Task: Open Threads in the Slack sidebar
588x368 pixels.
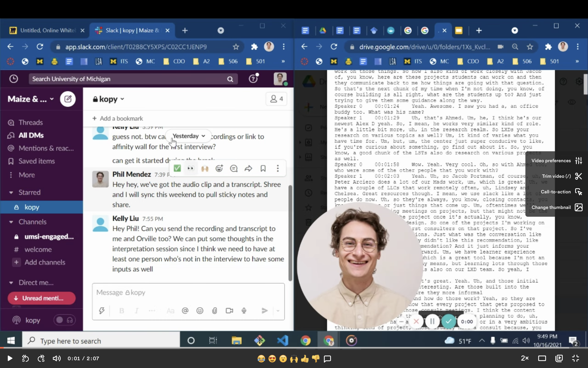Action: (31, 122)
